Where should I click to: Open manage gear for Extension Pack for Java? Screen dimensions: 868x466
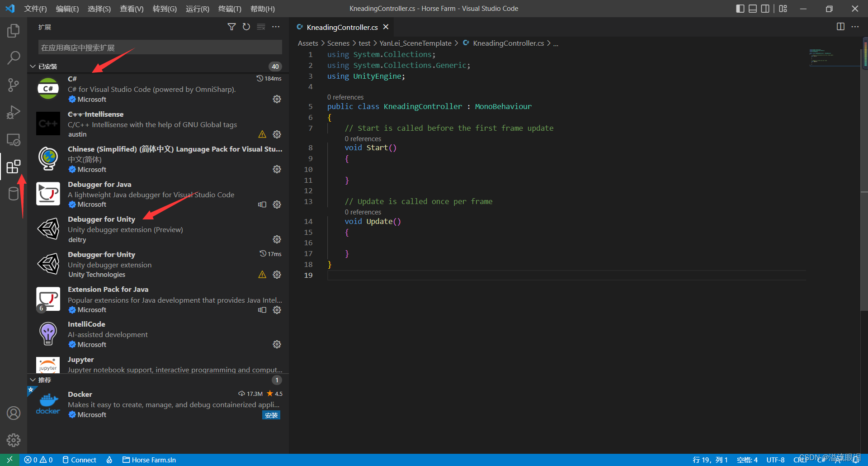[277, 310]
